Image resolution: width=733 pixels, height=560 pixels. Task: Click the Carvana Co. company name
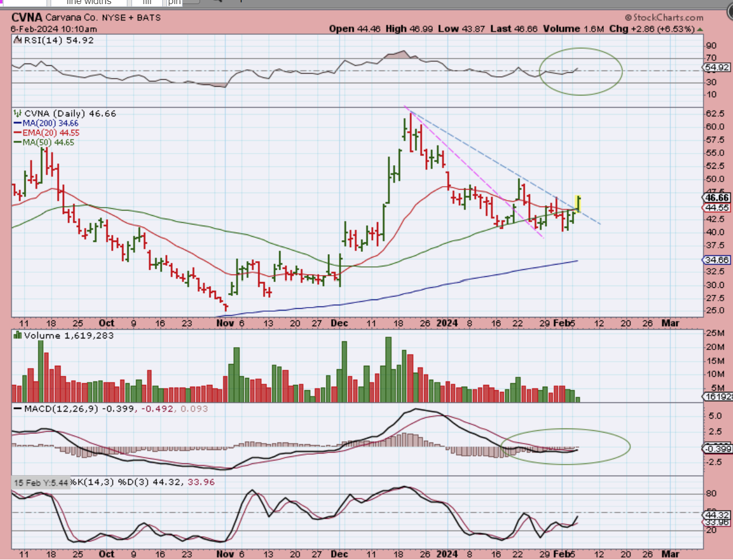tap(72, 17)
